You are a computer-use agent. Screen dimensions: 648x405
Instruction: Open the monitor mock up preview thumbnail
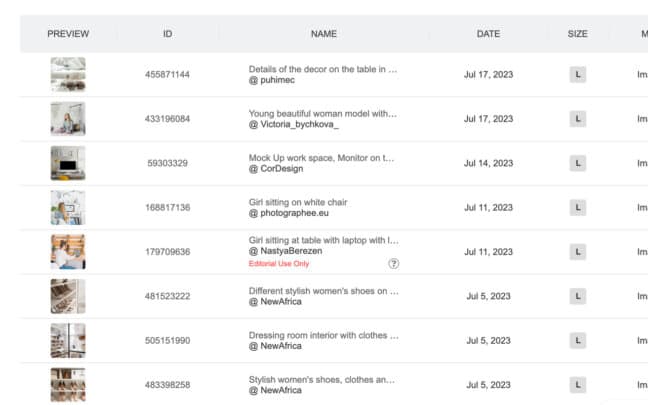[x=68, y=163]
